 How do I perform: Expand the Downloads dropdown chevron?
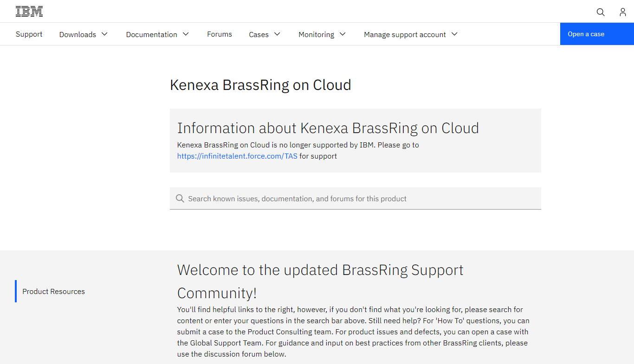[104, 34]
